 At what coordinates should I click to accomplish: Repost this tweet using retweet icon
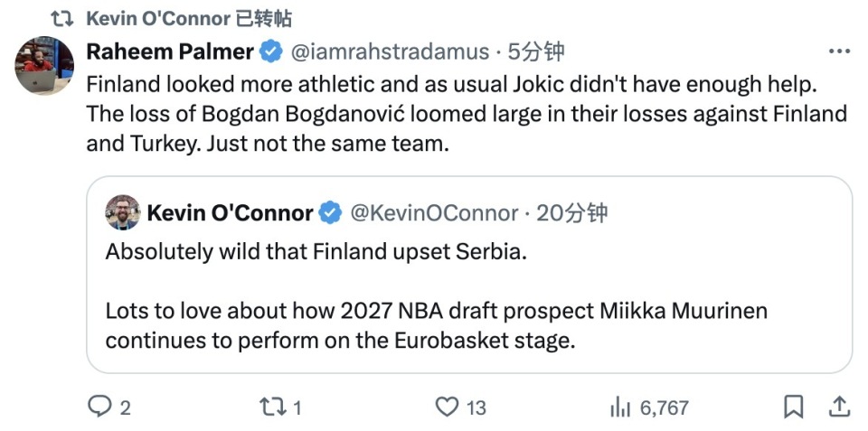click(x=272, y=408)
